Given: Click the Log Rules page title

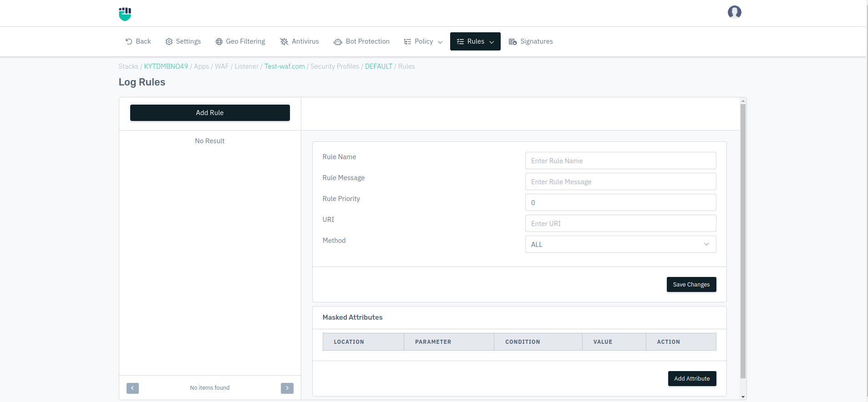Looking at the screenshot, I should (142, 82).
